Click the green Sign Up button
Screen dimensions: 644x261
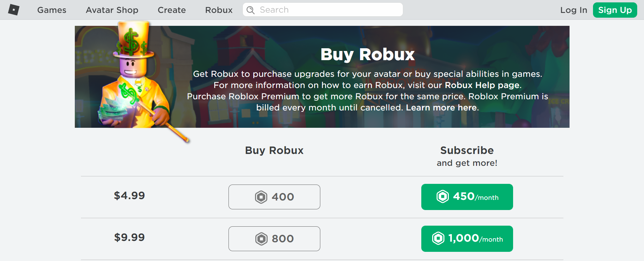(x=614, y=10)
